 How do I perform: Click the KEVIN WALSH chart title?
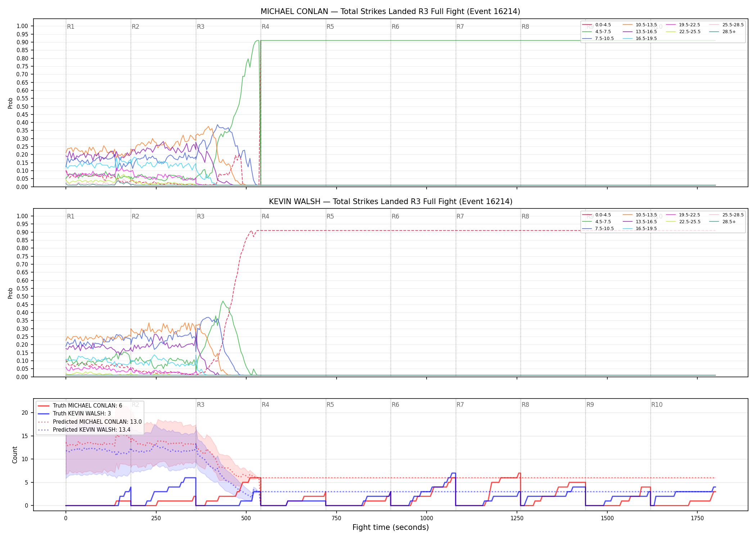click(x=391, y=202)
